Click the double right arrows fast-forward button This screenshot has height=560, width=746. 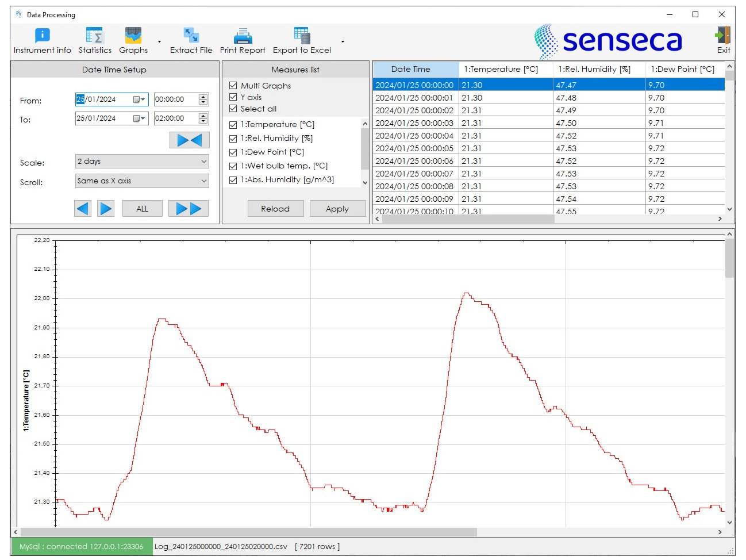point(189,209)
